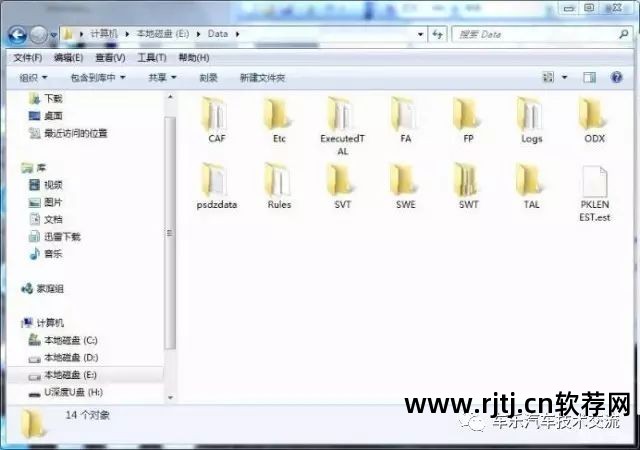Open the 组织 dropdown menu
The width and height of the screenshot is (640, 450).
(x=33, y=78)
